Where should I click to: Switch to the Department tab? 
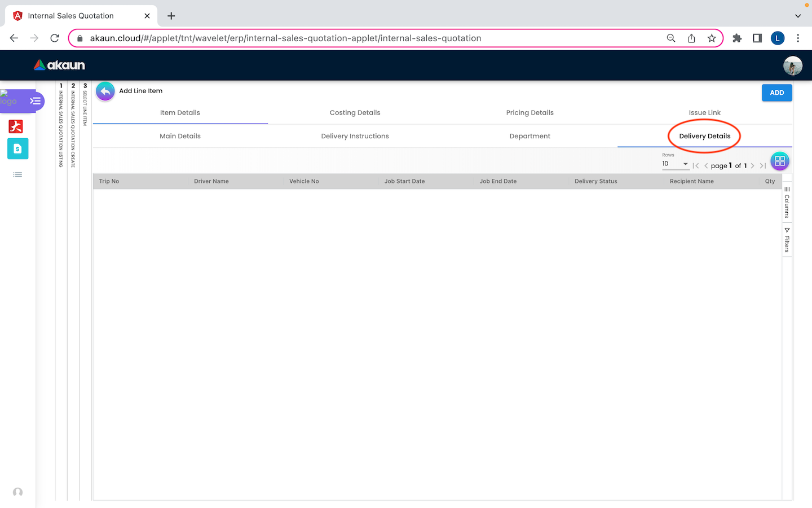point(530,136)
